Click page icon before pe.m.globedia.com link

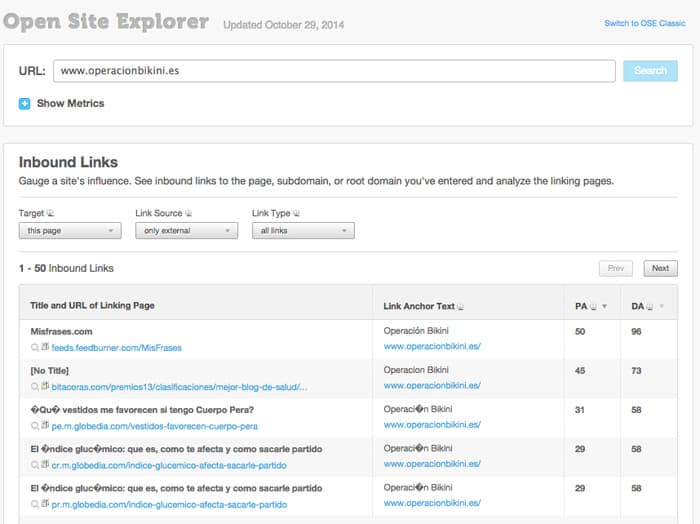pyautogui.click(x=45, y=425)
